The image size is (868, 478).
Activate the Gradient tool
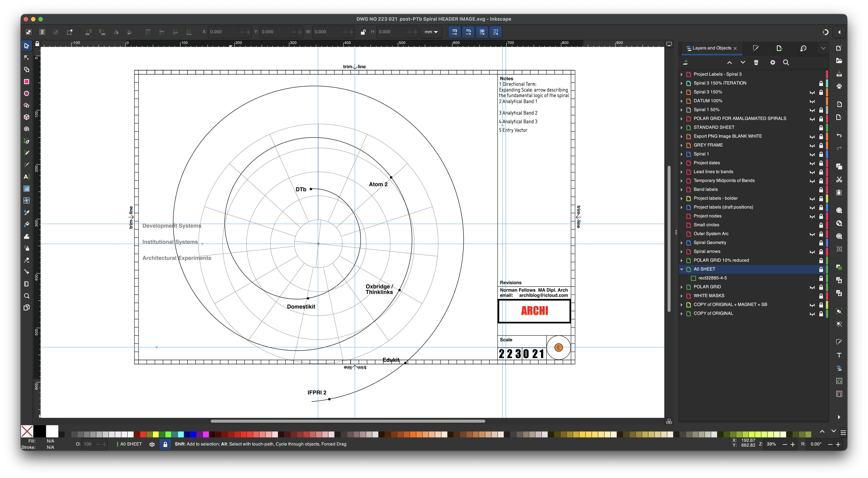pyautogui.click(x=27, y=188)
